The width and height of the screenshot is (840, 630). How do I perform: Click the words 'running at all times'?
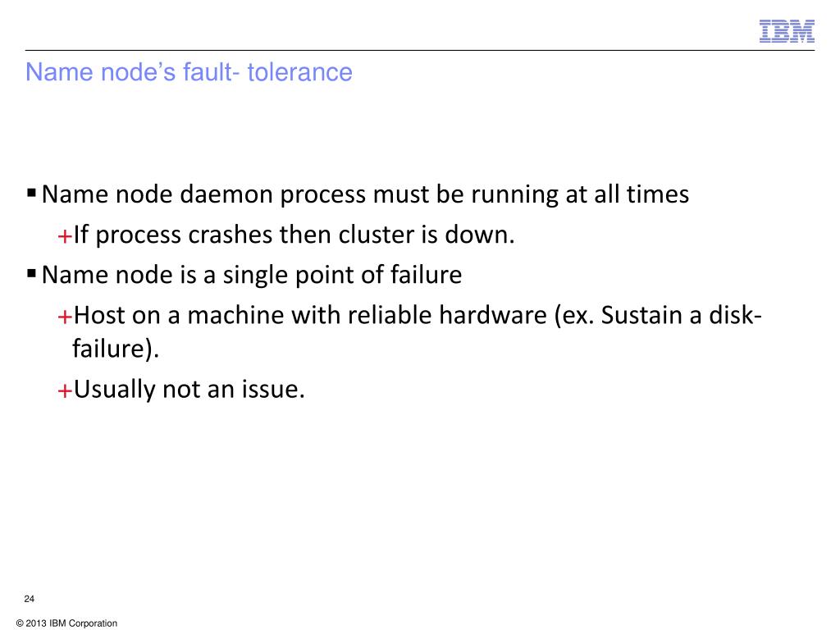580,194
